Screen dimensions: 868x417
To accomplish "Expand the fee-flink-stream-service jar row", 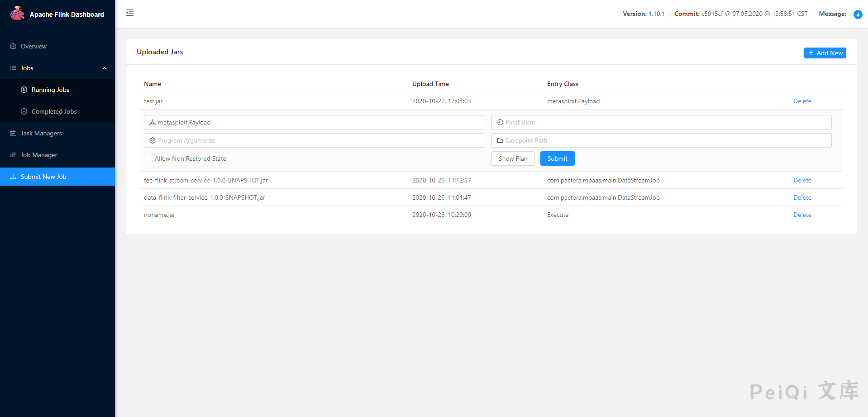I will click(205, 180).
